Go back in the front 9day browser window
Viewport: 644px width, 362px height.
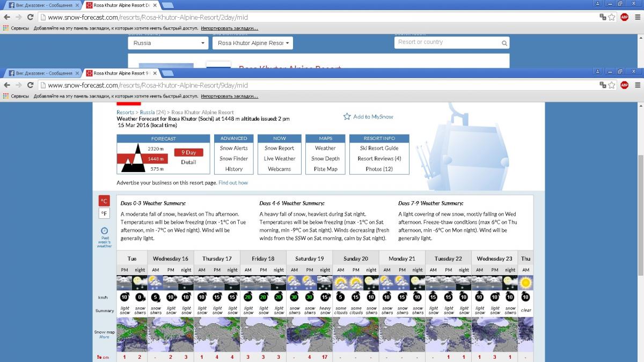[6, 85]
